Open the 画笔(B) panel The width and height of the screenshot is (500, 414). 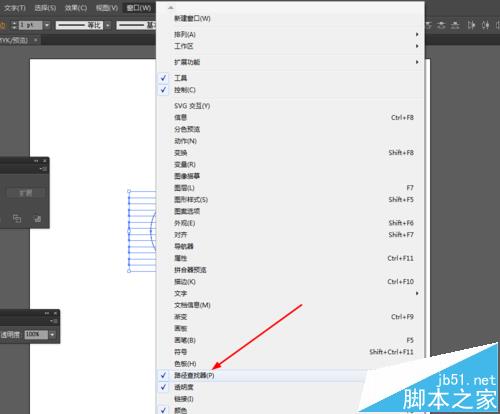click(x=290, y=340)
